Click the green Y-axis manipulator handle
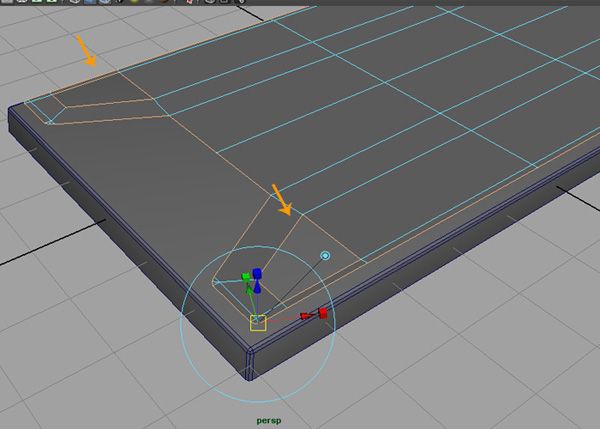Image resolution: width=600 pixels, height=429 pixels. pos(245,283)
